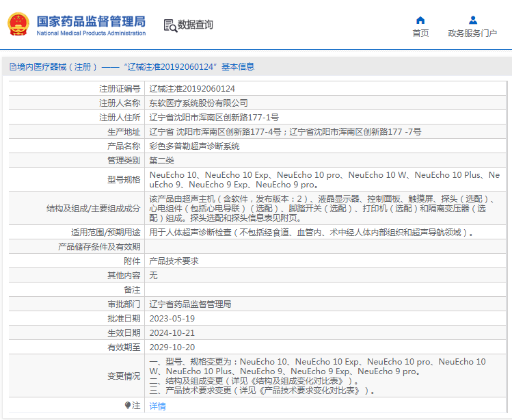
Task: Click the document icon before 境内医疗器械
Action: (x=13, y=67)
